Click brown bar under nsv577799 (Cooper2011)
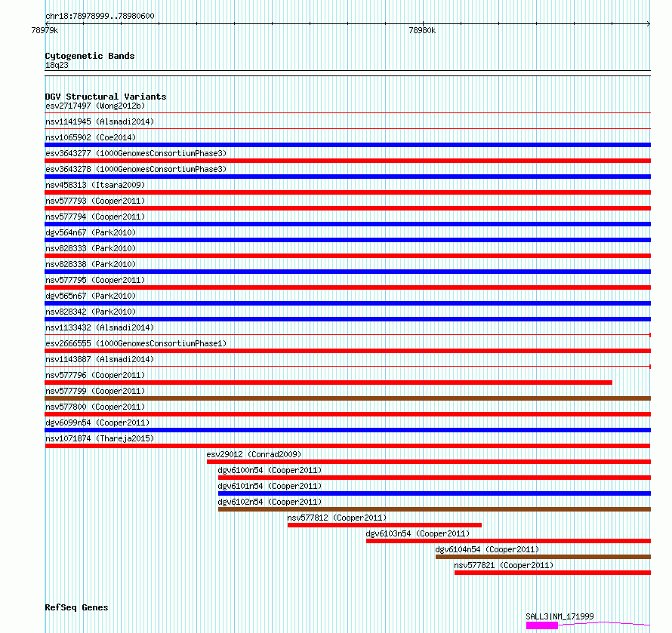The width and height of the screenshot is (672, 633). [347, 398]
